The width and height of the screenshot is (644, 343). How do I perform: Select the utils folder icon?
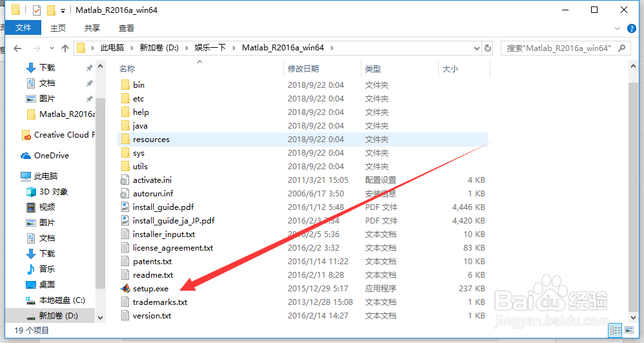click(125, 167)
